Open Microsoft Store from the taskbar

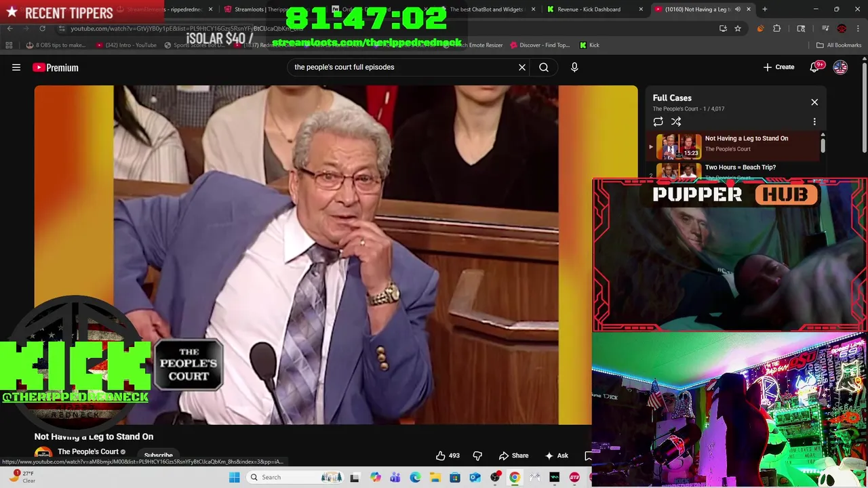[455, 477]
